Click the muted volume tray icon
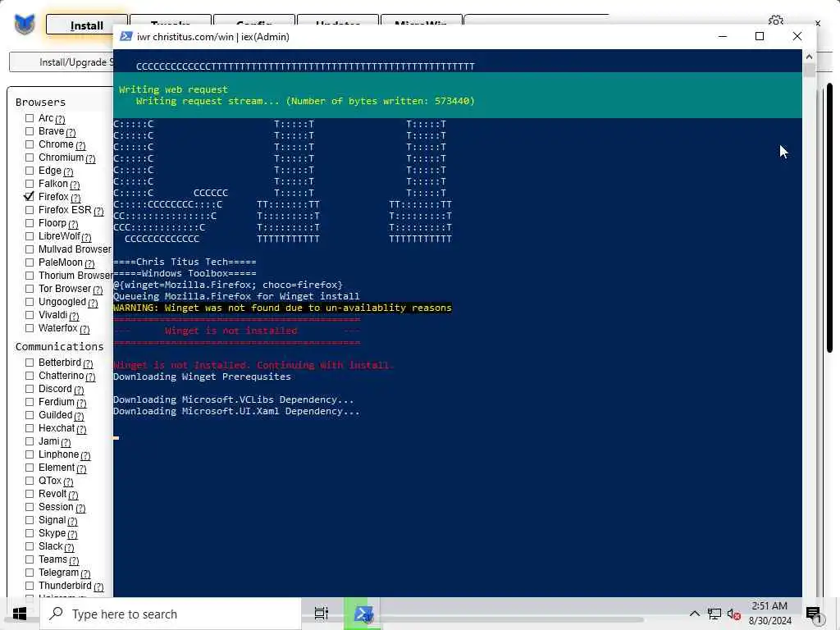This screenshot has width=840, height=630. (x=733, y=614)
